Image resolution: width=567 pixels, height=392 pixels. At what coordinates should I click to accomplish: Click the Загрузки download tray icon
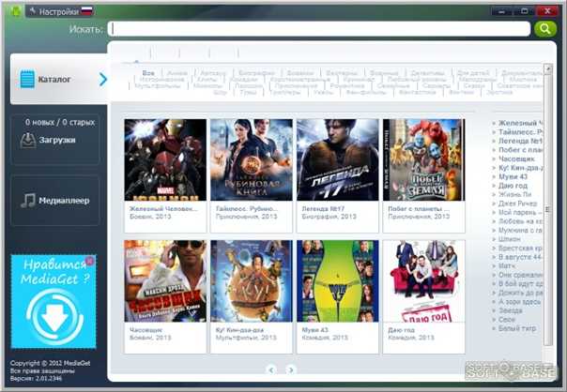coord(28,140)
